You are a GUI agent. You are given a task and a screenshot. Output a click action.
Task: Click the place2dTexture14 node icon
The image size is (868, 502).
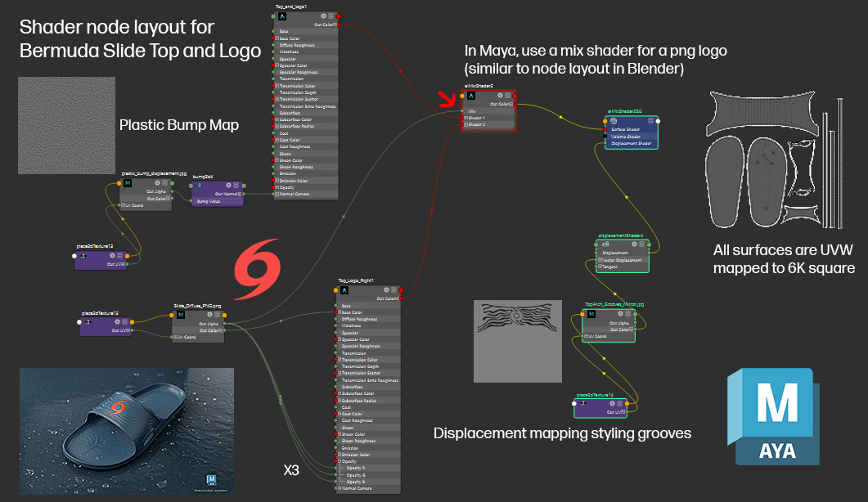click(x=582, y=403)
